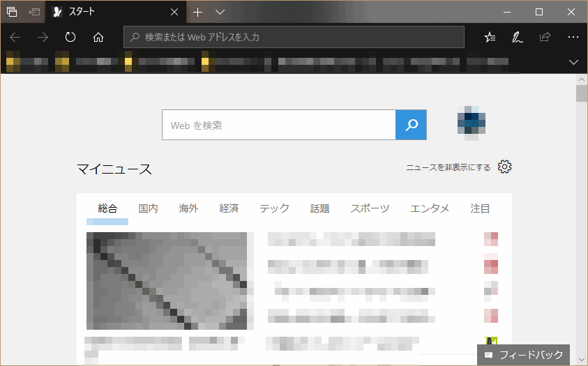Expand the favorites bar overflow chevron
This screenshot has height=366, width=588.
[x=573, y=62]
